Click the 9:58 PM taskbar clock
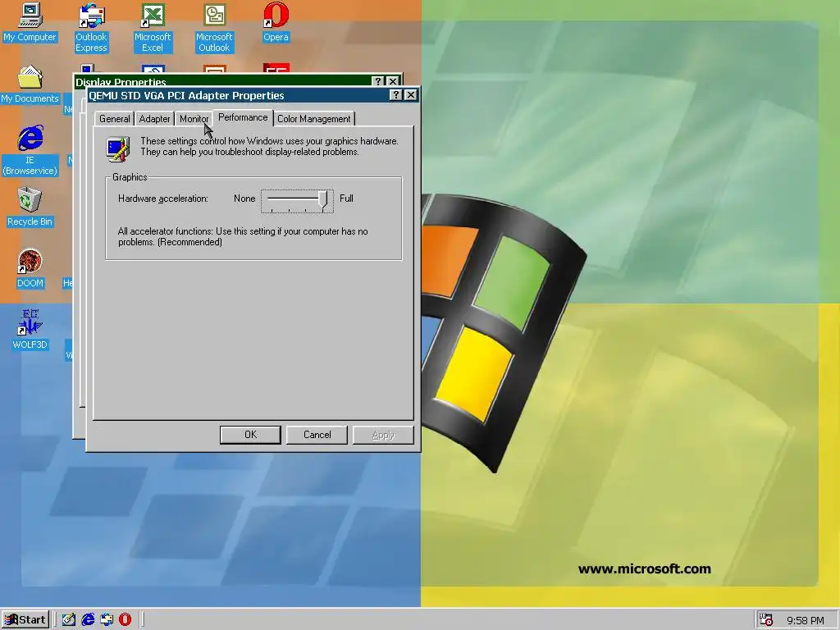 coord(806,620)
